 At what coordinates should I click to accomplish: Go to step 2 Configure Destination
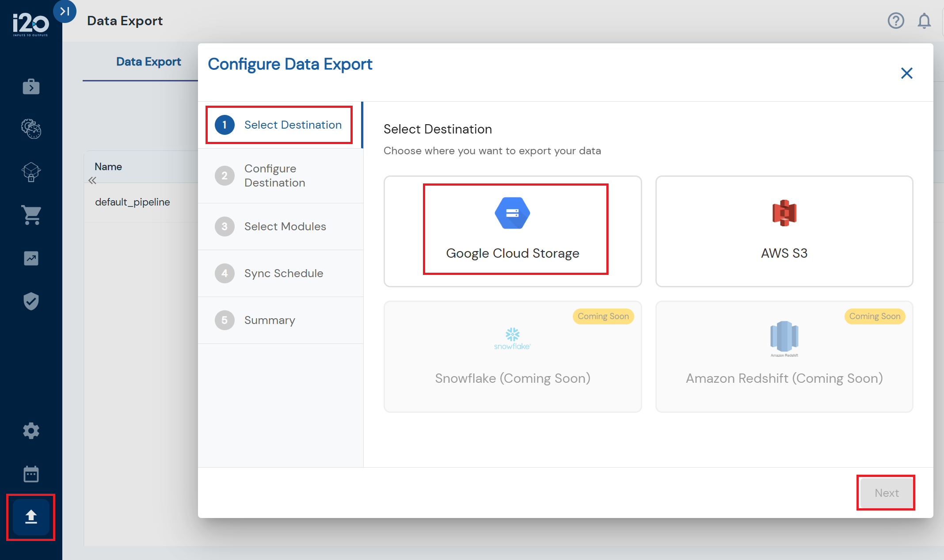click(x=280, y=175)
